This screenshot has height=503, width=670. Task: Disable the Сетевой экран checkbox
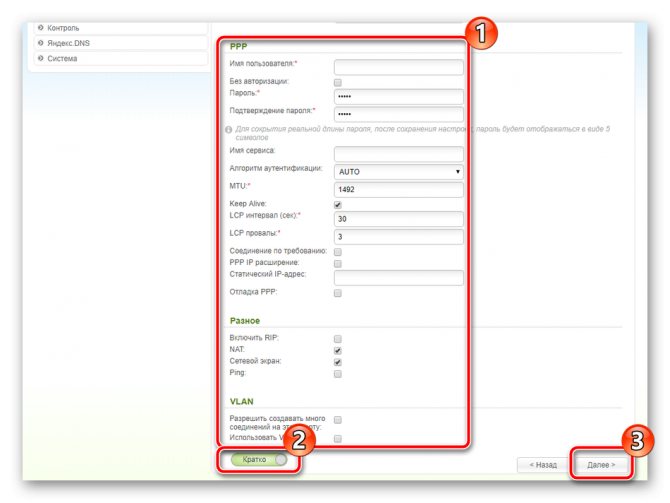(x=338, y=362)
